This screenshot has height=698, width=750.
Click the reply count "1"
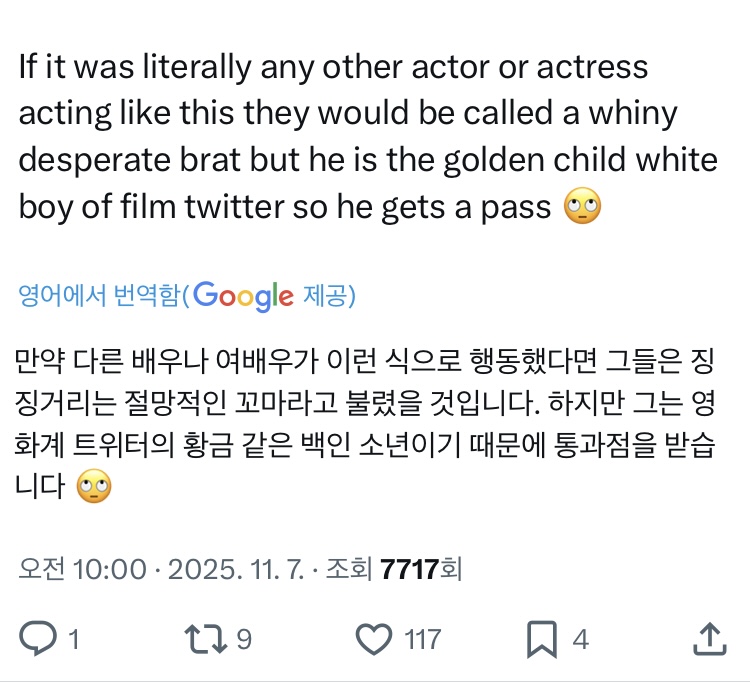(x=73, y=639)
